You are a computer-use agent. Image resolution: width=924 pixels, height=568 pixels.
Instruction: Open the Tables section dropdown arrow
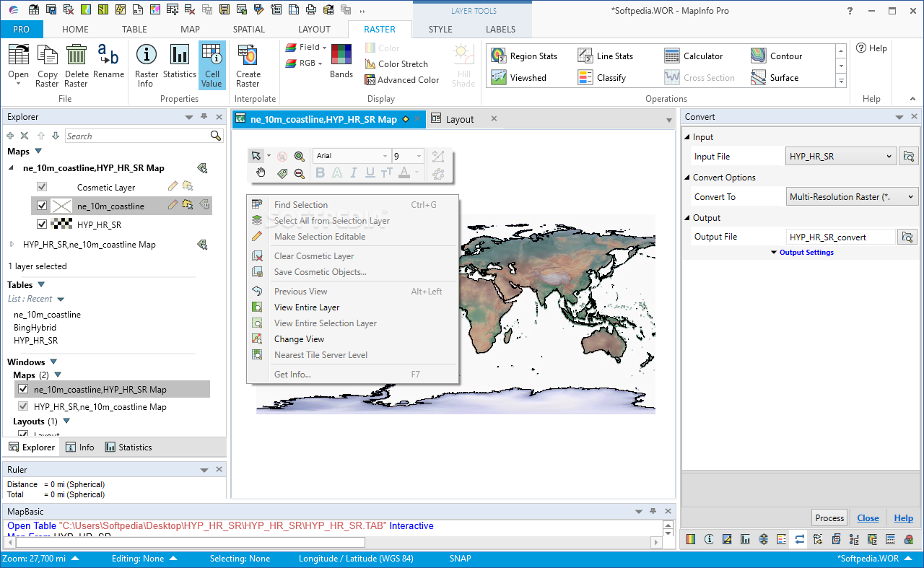pyautogui.click(x=41, y=285)
